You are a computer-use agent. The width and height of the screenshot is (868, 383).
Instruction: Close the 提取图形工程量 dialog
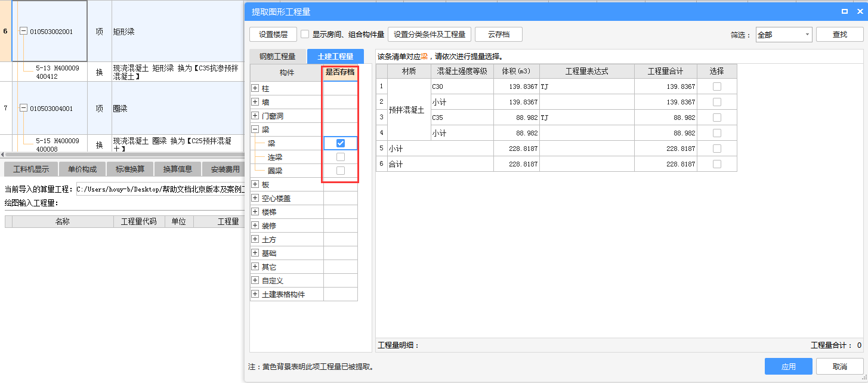[x=860, y=11]
